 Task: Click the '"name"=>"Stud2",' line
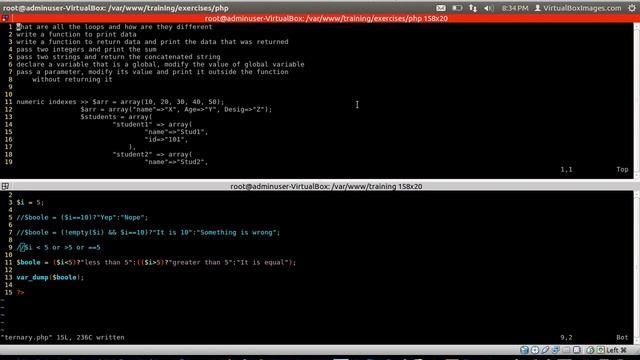click(x=176, y=162)
